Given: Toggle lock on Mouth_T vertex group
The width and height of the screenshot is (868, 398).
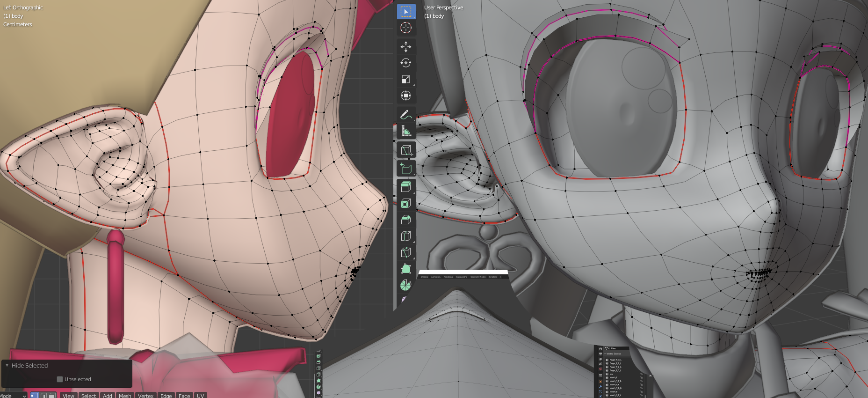Looking at the screenshot, I should 642,377.
